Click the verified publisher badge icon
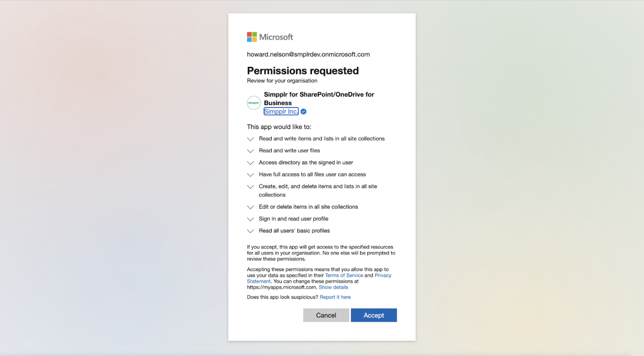This screenshot has width=644, height=356. 303,112
